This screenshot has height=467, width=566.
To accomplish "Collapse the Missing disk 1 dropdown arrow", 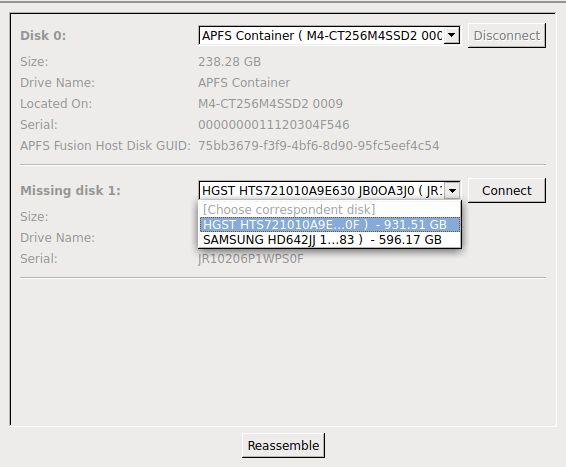I will click(x=452, y=190).
